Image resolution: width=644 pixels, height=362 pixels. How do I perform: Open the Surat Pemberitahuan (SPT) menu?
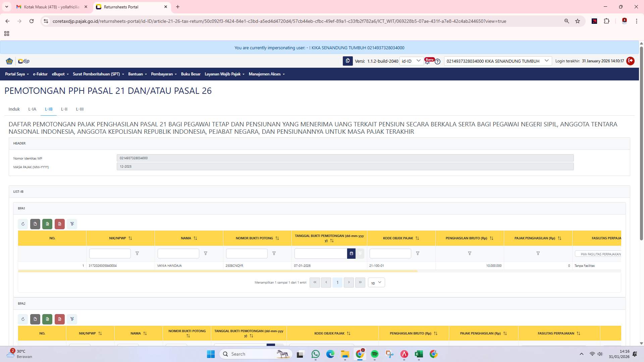[x=98, y=74]
